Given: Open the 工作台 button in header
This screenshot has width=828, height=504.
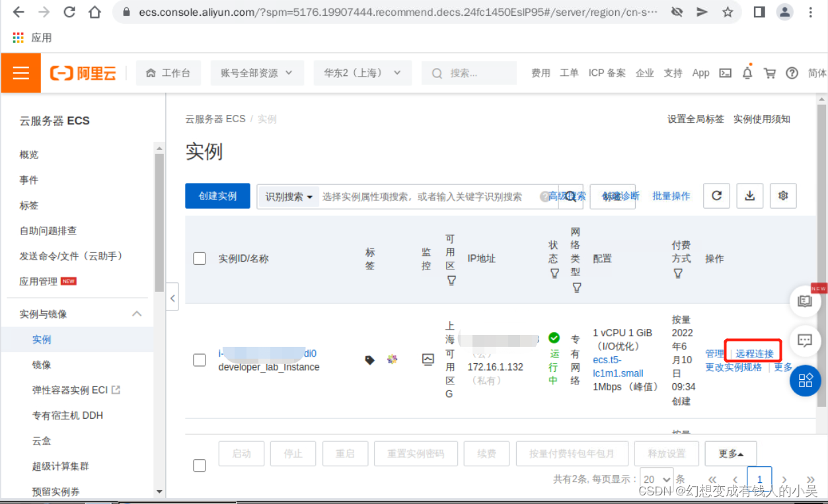Looking at the screenshot, I should point(169,73).
